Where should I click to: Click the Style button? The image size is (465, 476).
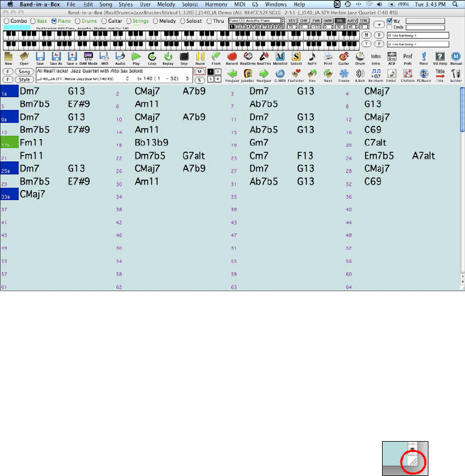coord(24,79)
